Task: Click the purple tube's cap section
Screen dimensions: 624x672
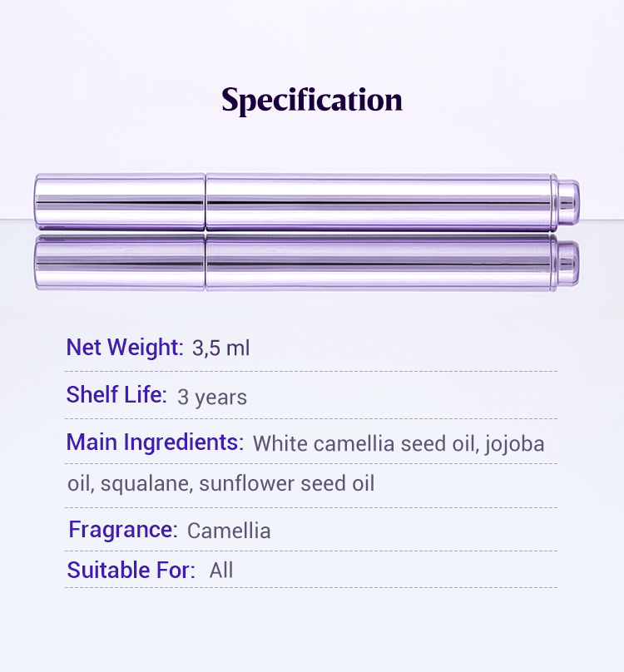Action: 120,201
